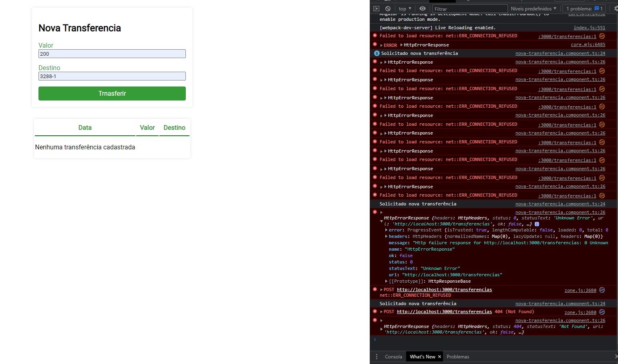Expand the [[Prototype]]: HttpResponseBase entry
Image resolution: width=618 pixels, height=364 pixels.
(386, 281)
